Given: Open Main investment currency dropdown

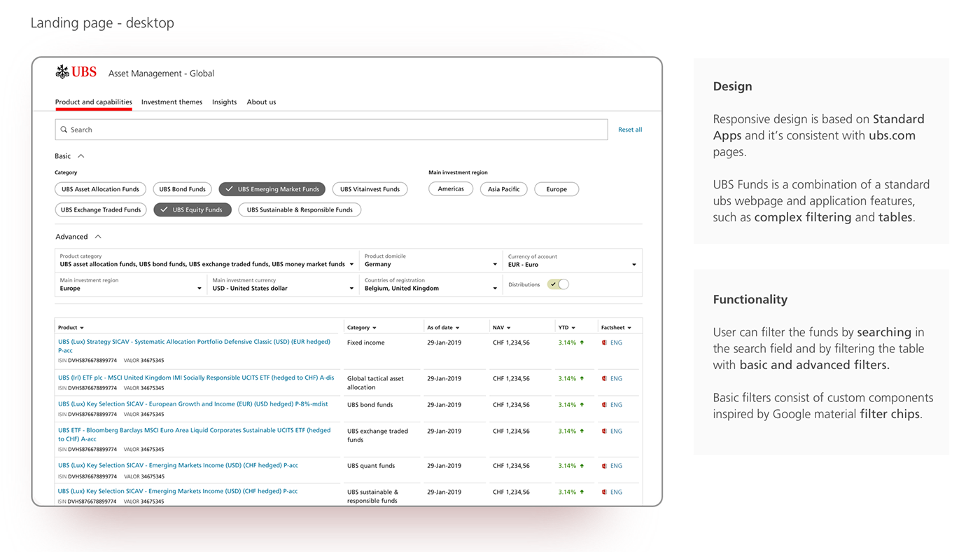Looking at the screenshot, I should [x=283, y=284].
